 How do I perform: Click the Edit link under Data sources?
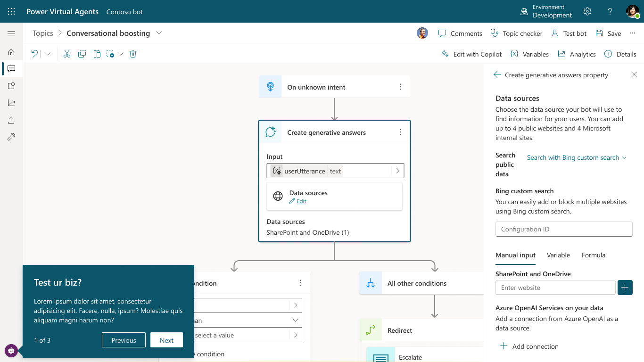(x=301, y=201)
